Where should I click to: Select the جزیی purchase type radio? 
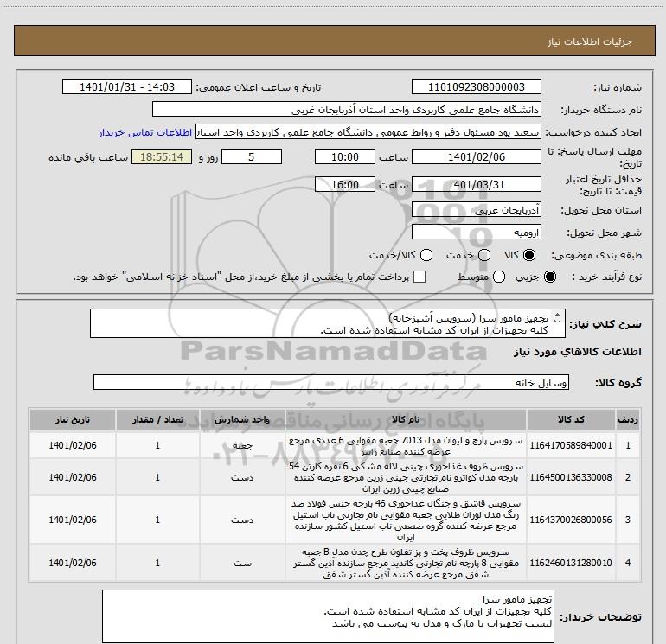click(x=550, y=277)
